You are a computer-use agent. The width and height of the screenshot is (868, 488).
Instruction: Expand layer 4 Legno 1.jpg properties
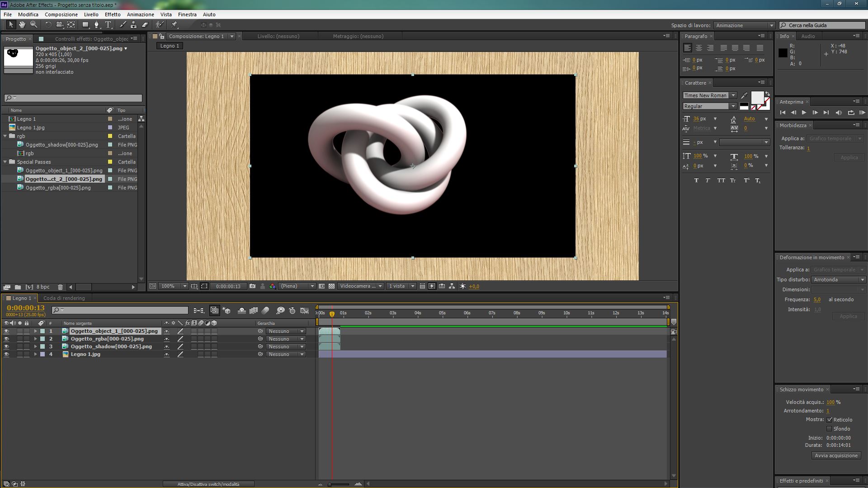(36, 355)
